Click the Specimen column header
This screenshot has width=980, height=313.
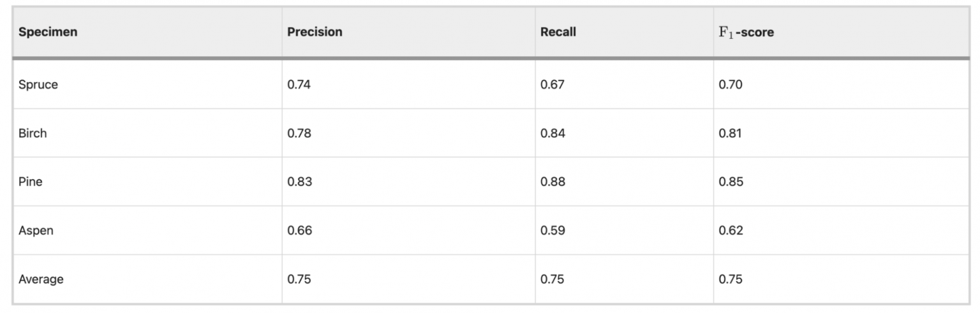(48, 32)
